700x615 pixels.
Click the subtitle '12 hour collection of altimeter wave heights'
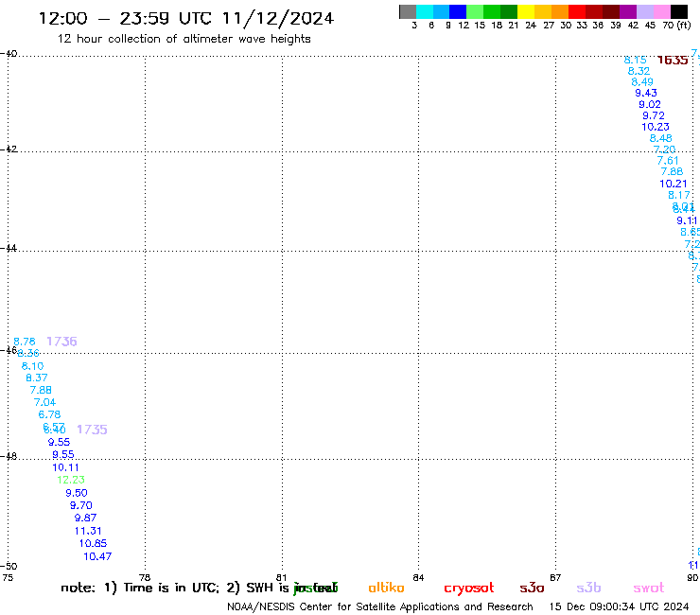(x=184, y=39)
